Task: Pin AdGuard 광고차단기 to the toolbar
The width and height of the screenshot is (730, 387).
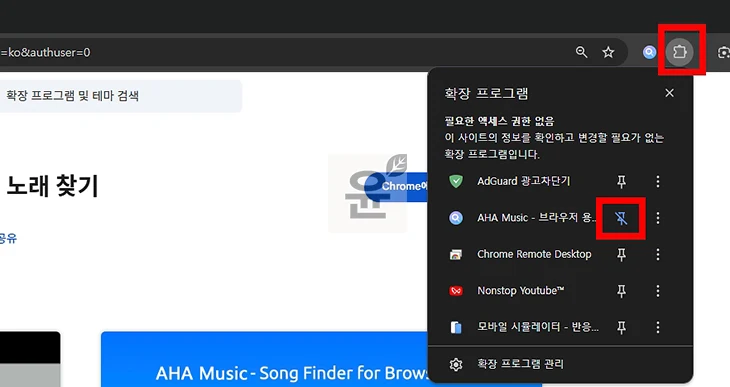Action: 622,181
